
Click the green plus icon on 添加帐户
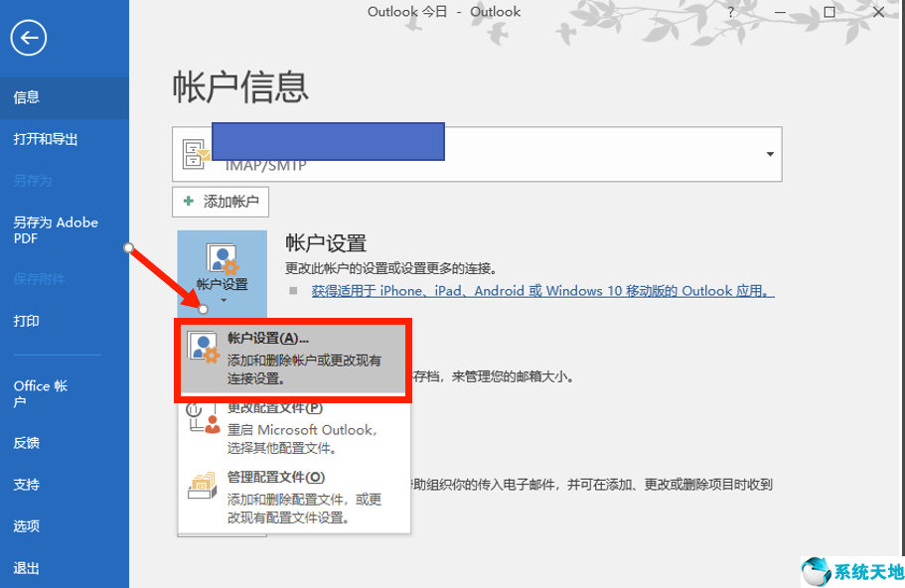[188, 201]
